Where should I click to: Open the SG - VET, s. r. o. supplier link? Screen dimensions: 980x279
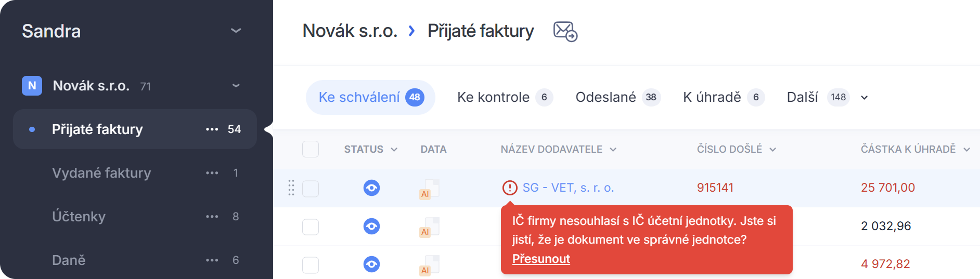[x=568, y=188]
